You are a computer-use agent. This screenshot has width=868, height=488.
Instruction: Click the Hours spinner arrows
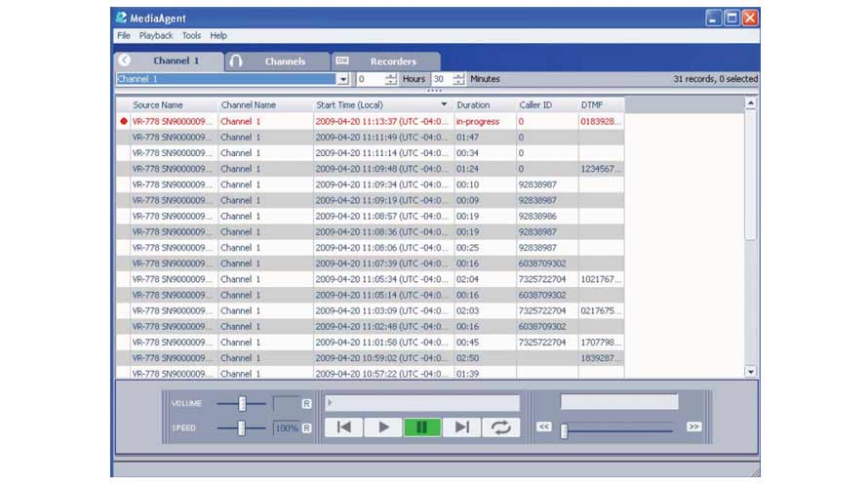click(391, 79)
